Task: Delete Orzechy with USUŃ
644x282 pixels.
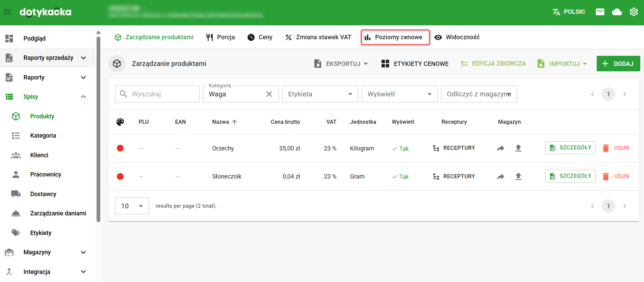Action: (x=616, y=148)
